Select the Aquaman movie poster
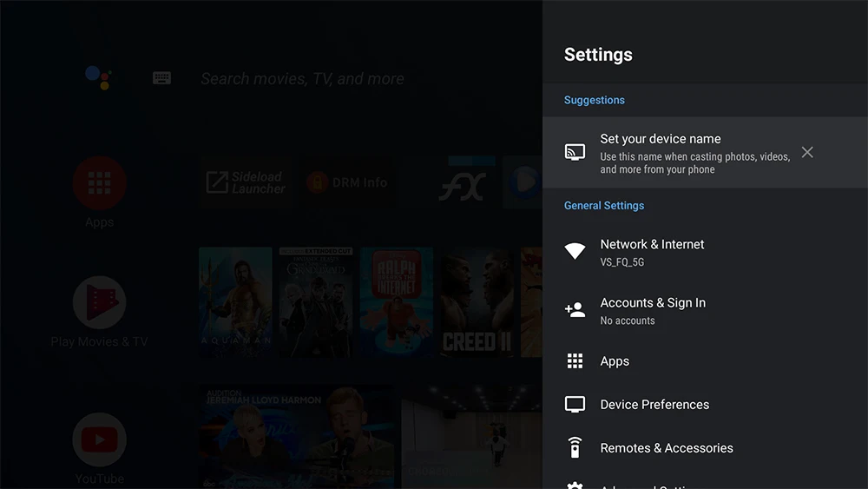Image resolution: width=868 pixels, height=489 pixels. 235,301
